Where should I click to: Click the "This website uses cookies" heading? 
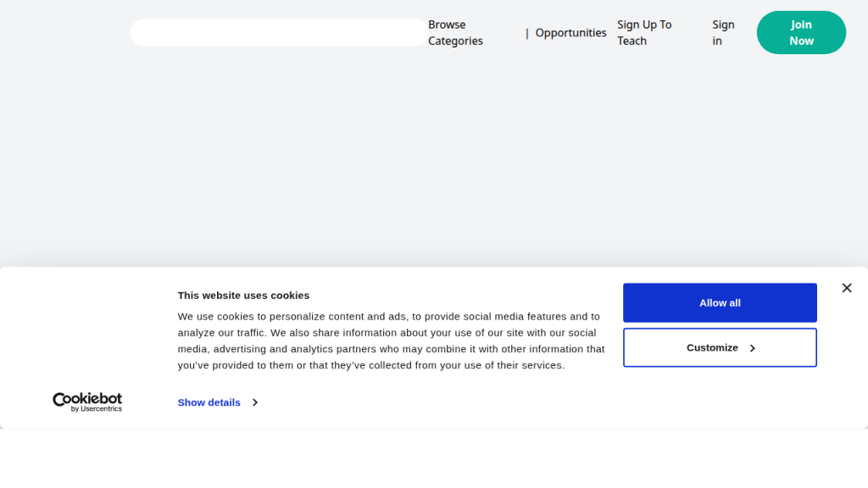[243, 296]
